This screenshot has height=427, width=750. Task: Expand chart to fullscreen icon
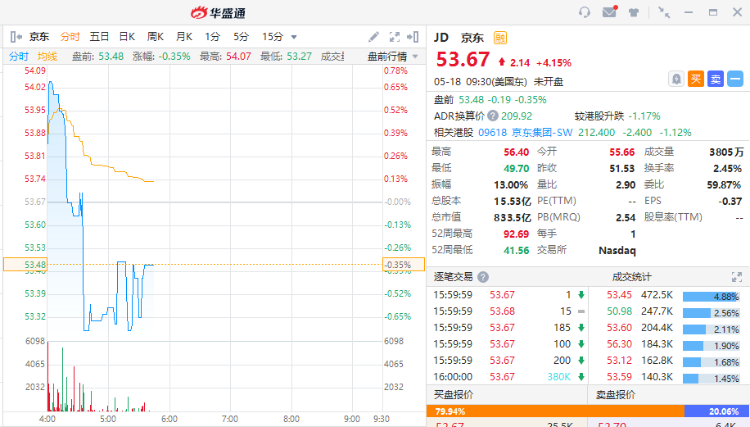click(394, 37)
